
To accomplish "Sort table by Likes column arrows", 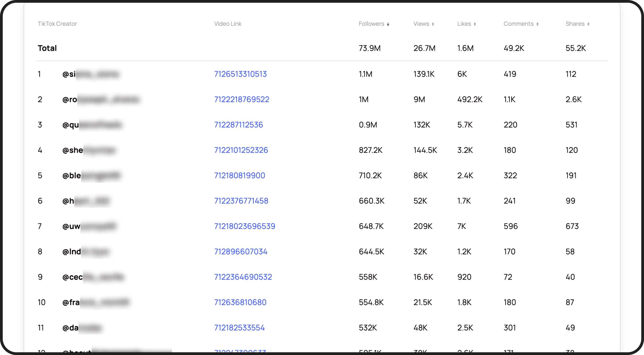I will 475,24.
